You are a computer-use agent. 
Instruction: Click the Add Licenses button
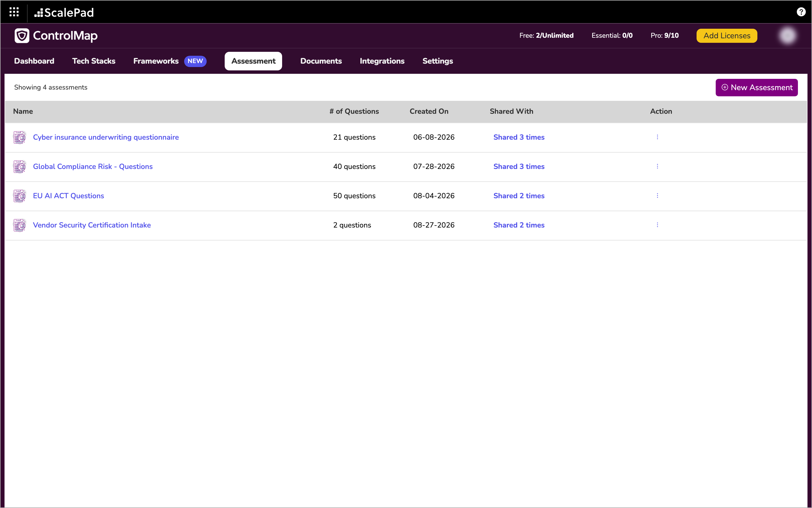727,35
